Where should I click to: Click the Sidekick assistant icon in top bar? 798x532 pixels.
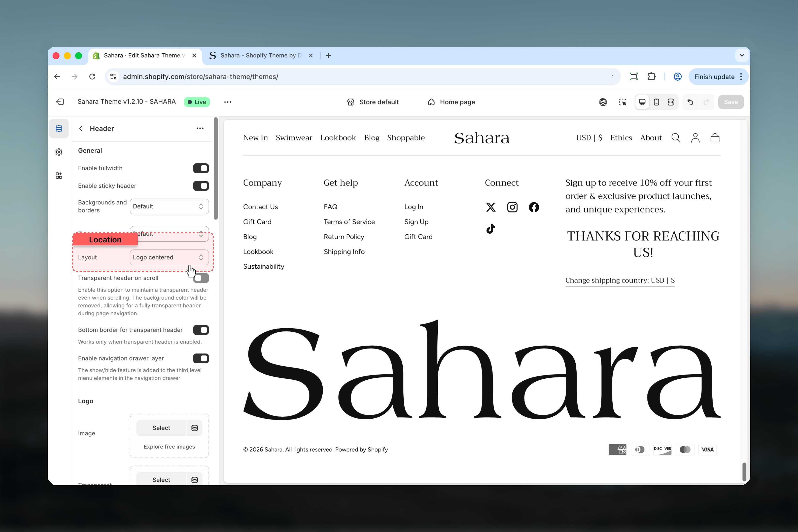click(603, 102)
